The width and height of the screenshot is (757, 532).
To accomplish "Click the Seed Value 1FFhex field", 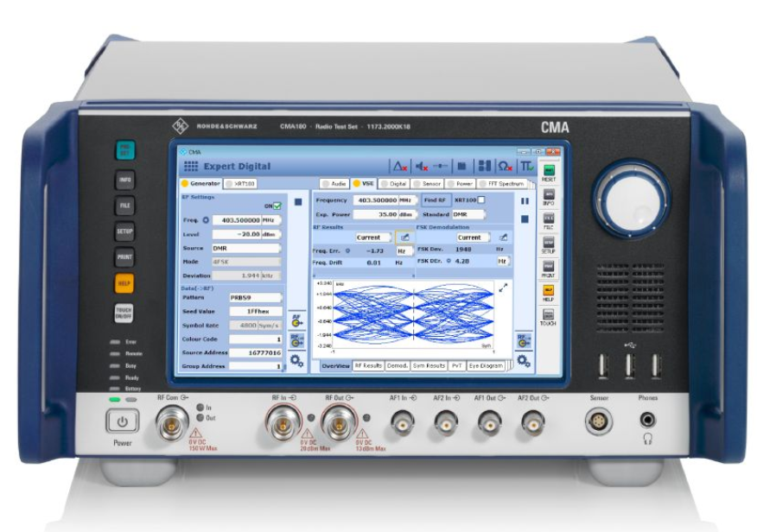I will point(256,311).
